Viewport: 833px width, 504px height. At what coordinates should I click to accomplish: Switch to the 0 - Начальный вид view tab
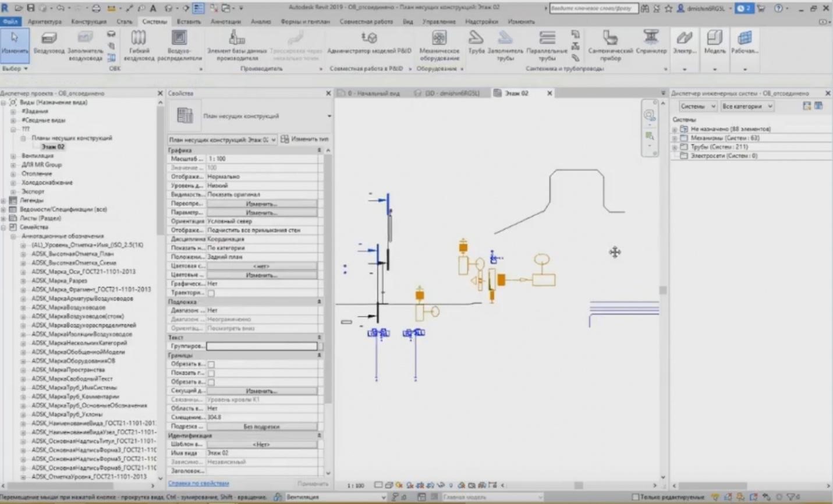[x=373, y=93]
